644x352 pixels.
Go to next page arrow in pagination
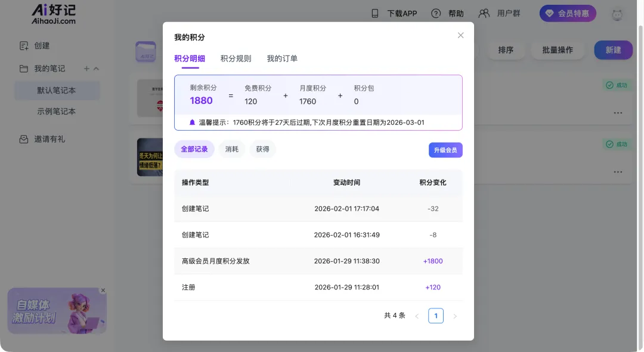pos(455,316)
